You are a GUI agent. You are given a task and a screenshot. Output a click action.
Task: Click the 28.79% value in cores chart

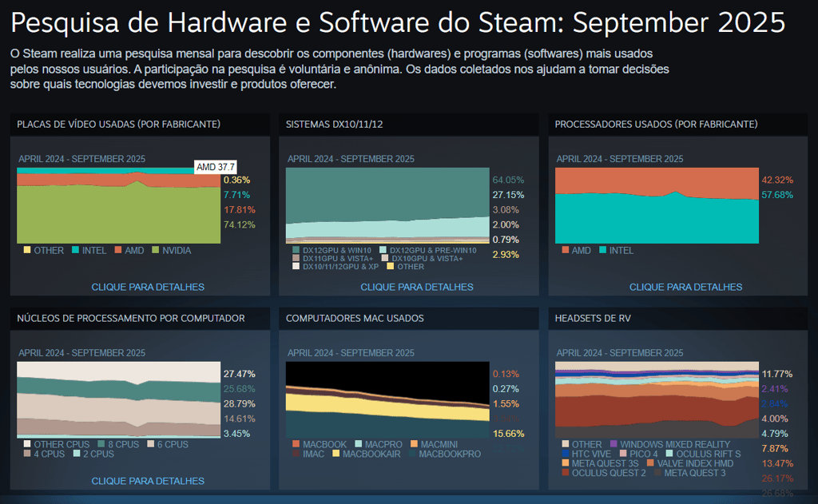pos(240,404)
